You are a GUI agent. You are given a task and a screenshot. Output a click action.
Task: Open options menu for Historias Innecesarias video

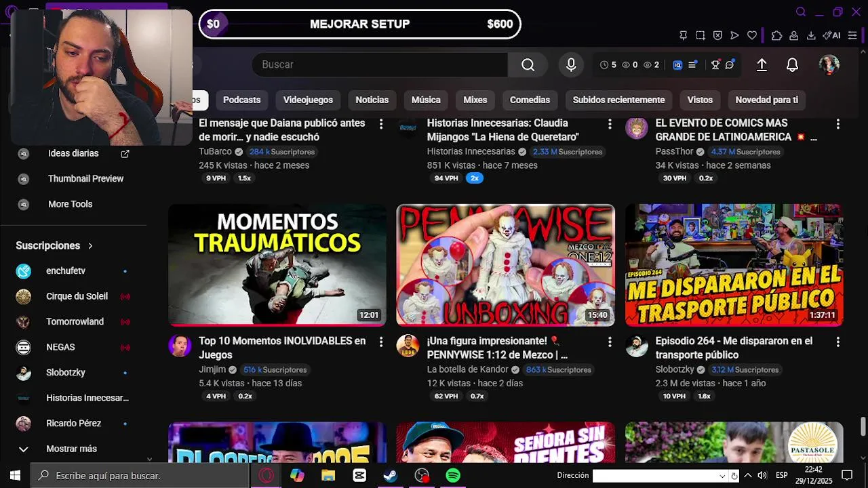pyautogui.click(x=610, y=124)
